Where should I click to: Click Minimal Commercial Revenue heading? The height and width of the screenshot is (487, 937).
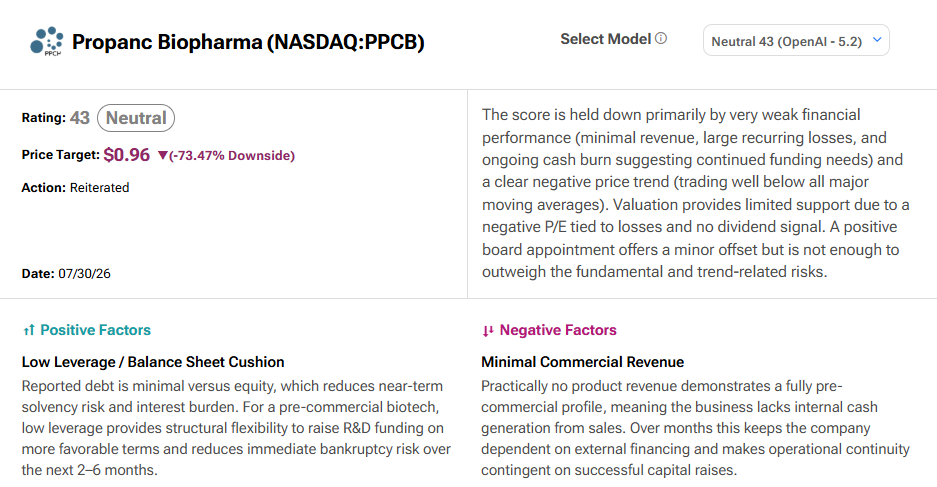click(583, 362)
